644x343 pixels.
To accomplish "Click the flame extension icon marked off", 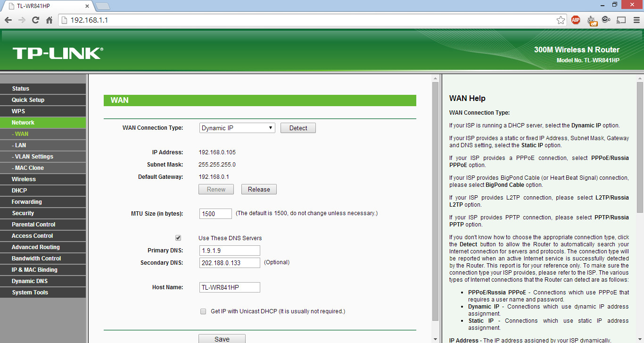I will (x=592, y=20).
